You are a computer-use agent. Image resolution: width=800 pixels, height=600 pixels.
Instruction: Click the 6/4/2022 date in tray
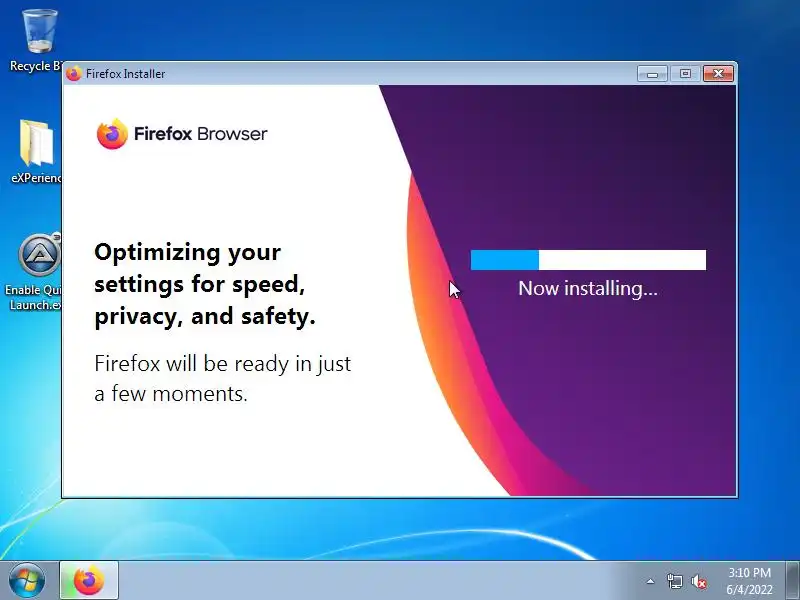tap(749, 590)
